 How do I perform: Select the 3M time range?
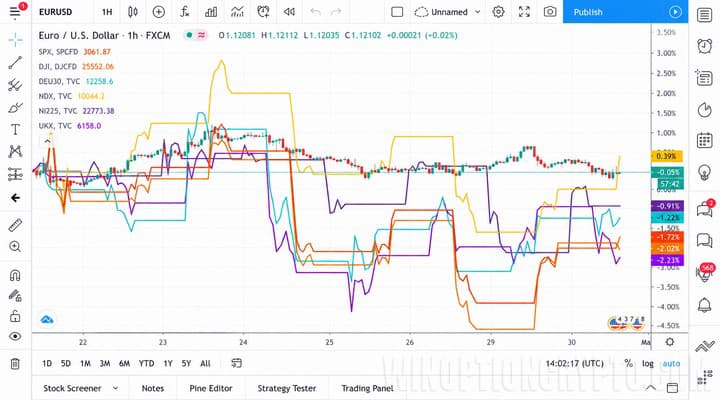105,363
